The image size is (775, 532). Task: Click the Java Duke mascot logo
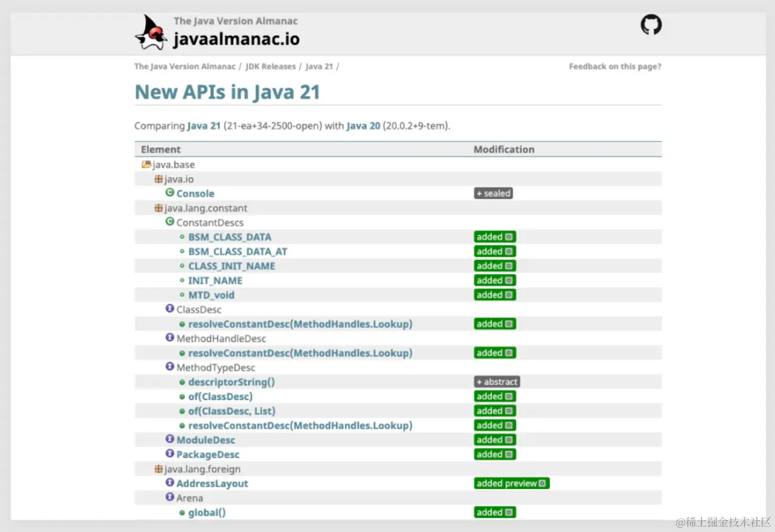151,32
